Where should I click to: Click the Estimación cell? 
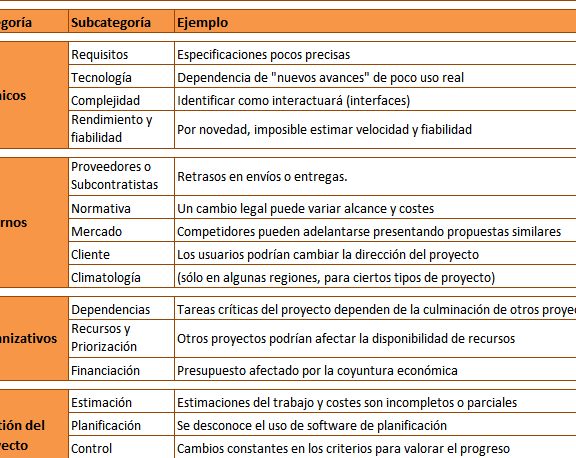[121, 401]
